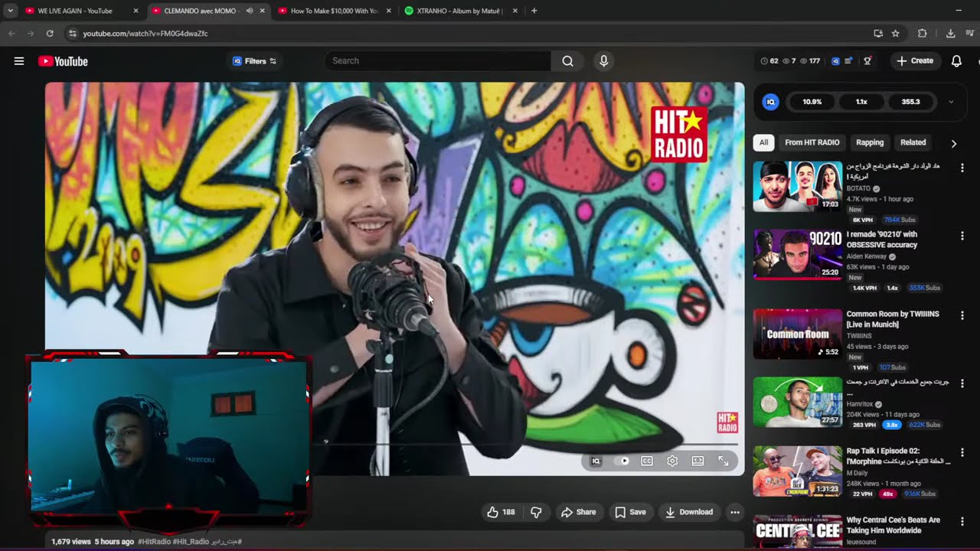Select the Rapping chip
Screen dimensions: 980x551
[870, 142]
